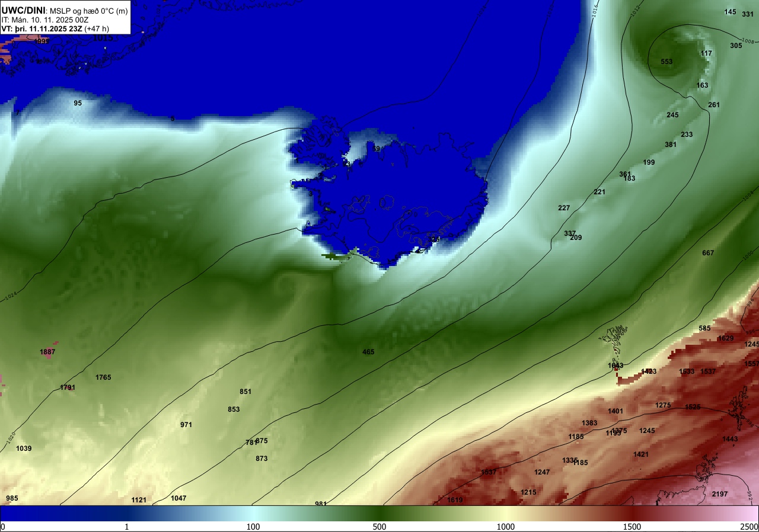Image resolution: width=759 pixels, height=532 pixels.
Task: Click the 1335 map value
Action: (x=570, y=460)
